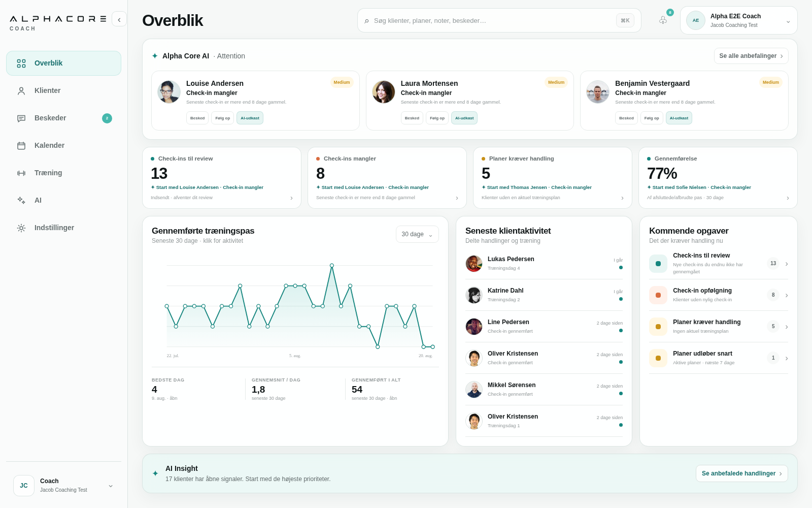Screen dimensions: 812x508
Task: Click Benjamin Vestergaard's profile picture
Action: [x=598, y=92]
